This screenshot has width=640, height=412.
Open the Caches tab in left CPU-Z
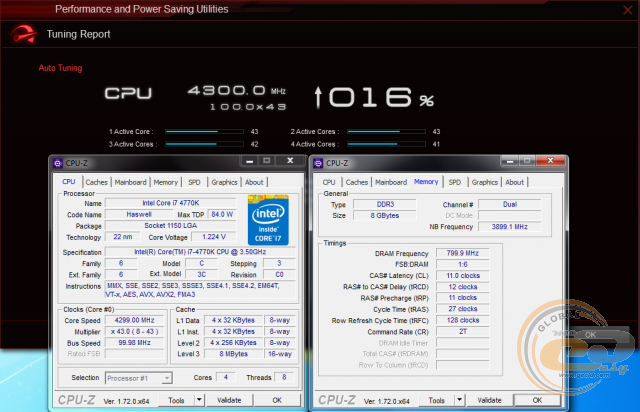[x=96, y=182]
